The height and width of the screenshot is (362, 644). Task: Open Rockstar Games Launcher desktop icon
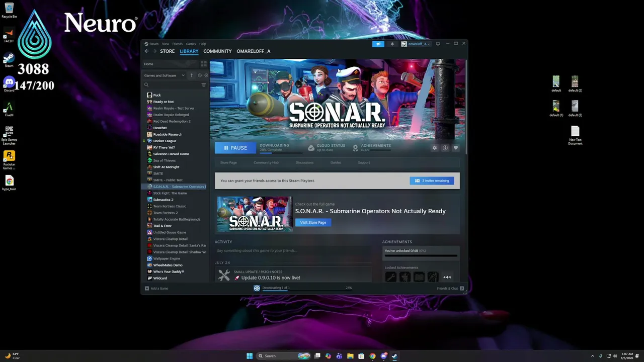9,160
